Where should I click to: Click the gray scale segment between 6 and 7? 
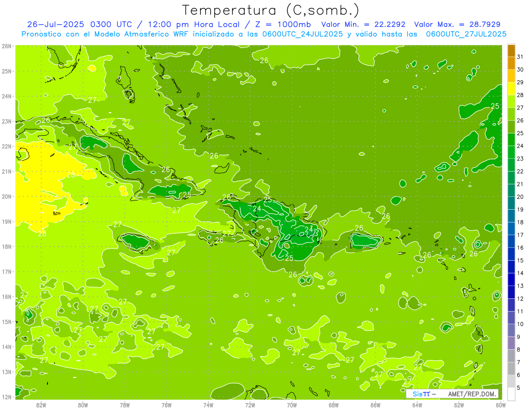511,369
